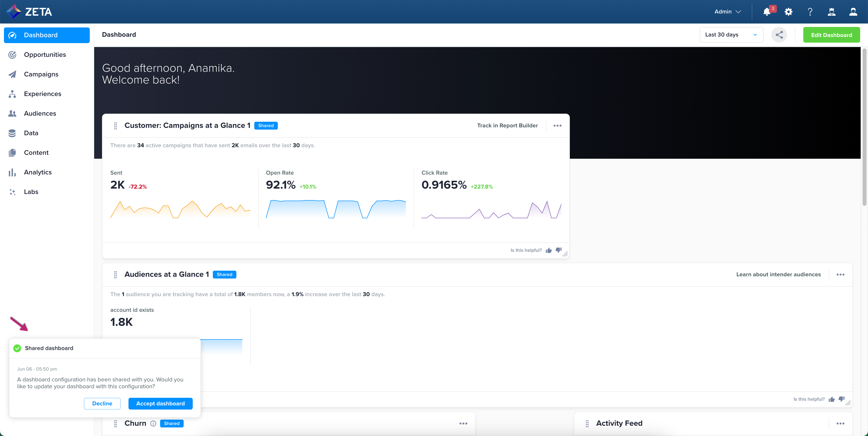Click the Labs sidebar icon
This screenshot has height=436, width=868.
[x=12, y=192]
